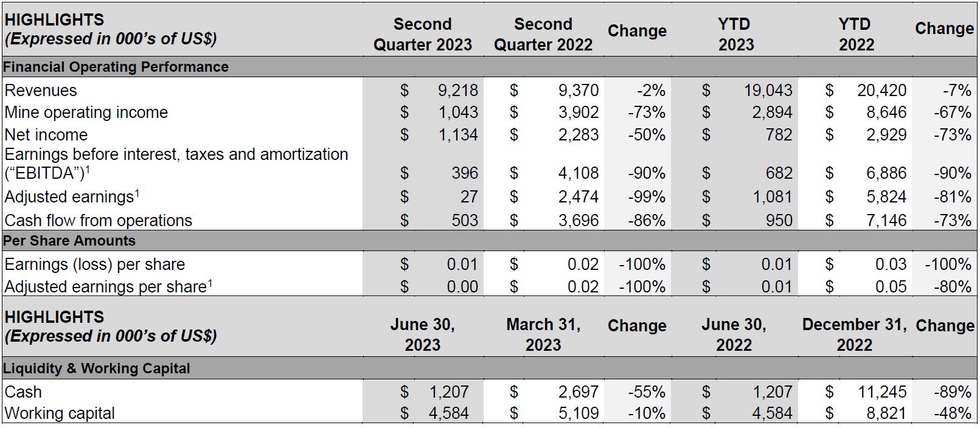Click the Per Share Amounts section header
The width and height of the screenshot is (980, 428).
pos(69,241)
